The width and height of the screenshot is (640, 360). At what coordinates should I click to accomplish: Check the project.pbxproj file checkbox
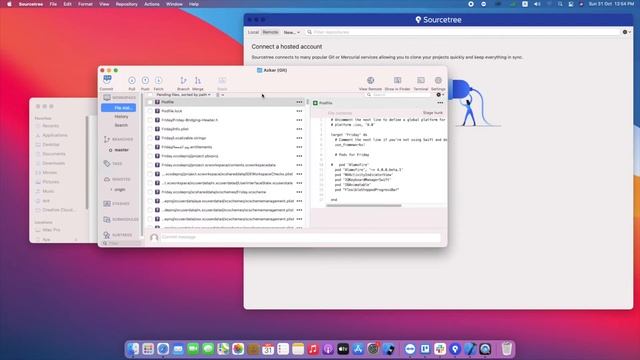[x=150, y=156]
